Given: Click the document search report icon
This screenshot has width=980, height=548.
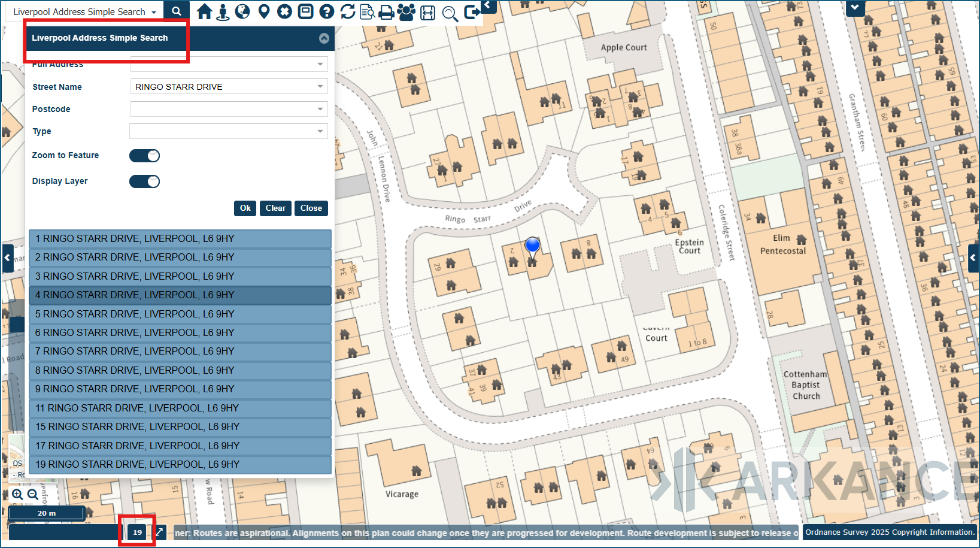Looking at the screenshot, I should point(368,11).
